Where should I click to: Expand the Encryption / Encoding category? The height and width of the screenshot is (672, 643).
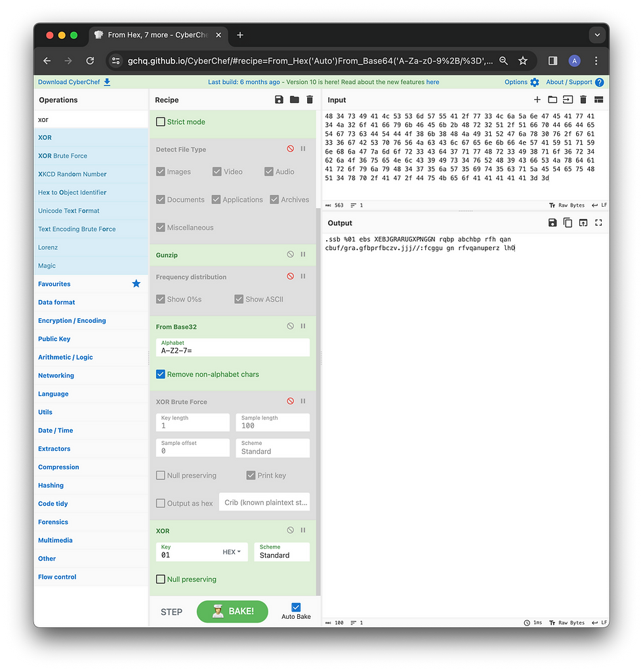tap(72, 320)
